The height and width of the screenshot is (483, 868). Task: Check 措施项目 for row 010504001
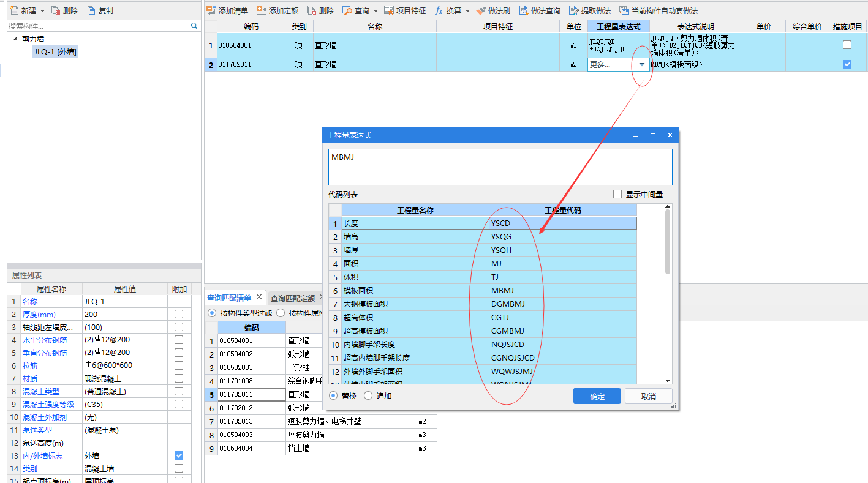click(x=847, y=45)
